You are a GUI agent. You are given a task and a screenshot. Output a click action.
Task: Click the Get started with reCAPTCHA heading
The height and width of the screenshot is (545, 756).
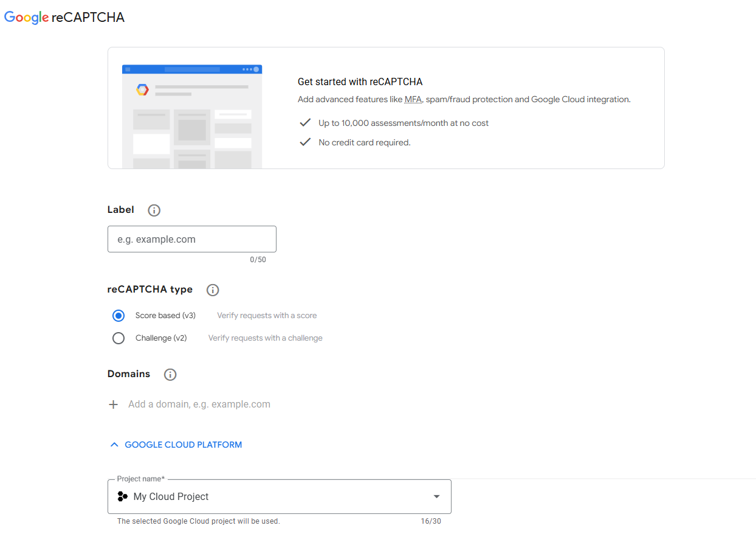360,82
